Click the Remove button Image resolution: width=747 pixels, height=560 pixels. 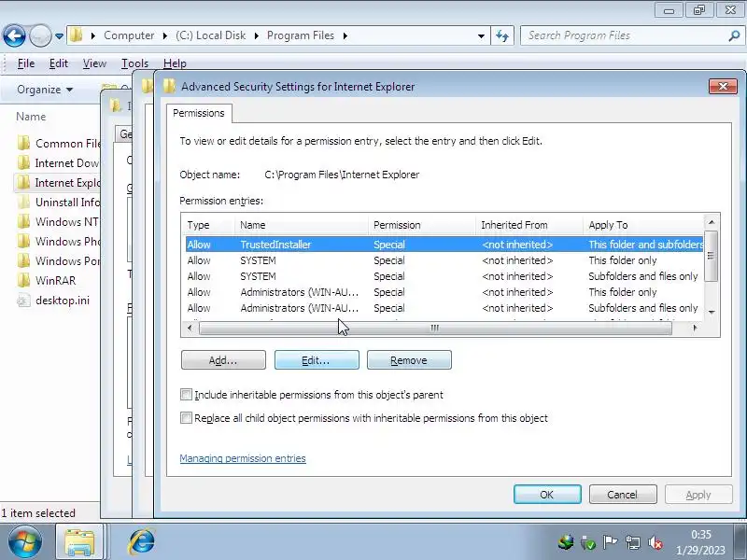(409, 360)
